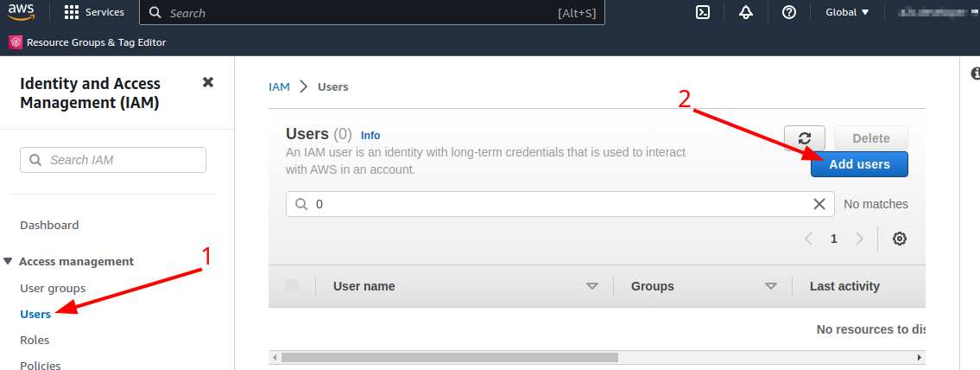Click the scrollbar left arrow

(x=275, y=358)
